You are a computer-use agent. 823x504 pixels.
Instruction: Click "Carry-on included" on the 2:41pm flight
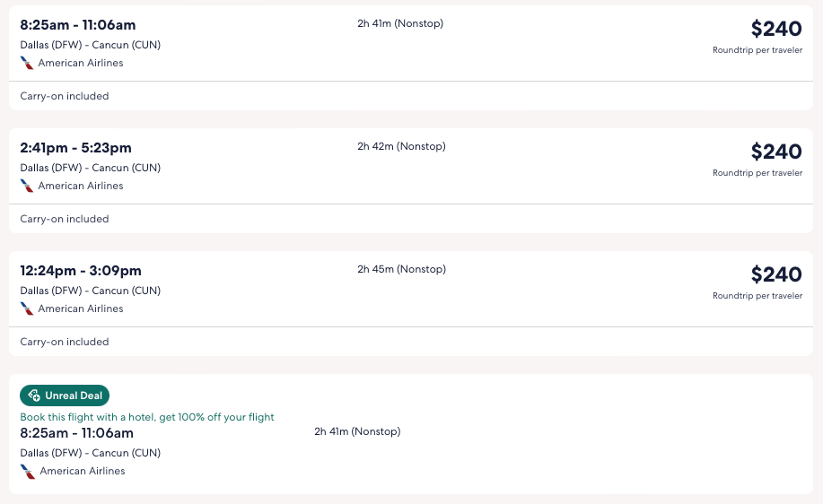pyautogui.click(x=65, y=219)
